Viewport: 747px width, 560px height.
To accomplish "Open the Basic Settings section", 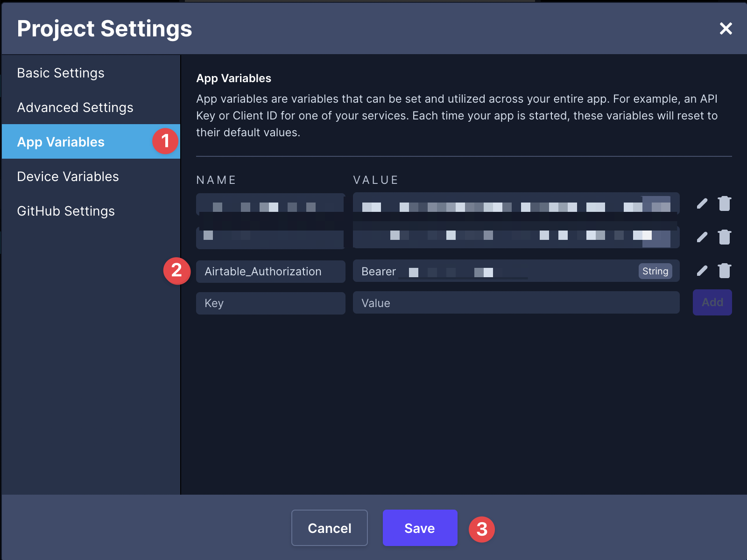I will click(x=91, y=73).
